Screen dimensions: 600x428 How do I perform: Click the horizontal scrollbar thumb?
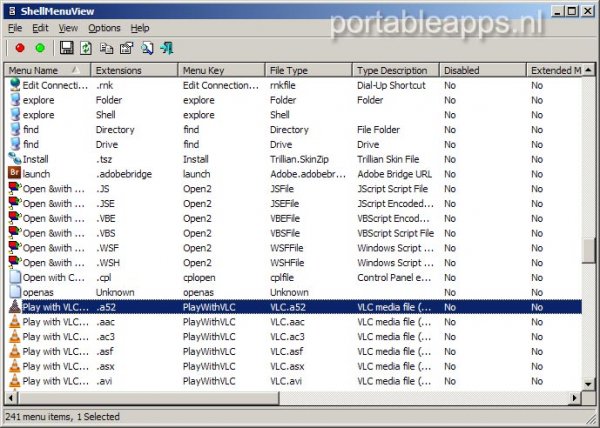point(148,398)
